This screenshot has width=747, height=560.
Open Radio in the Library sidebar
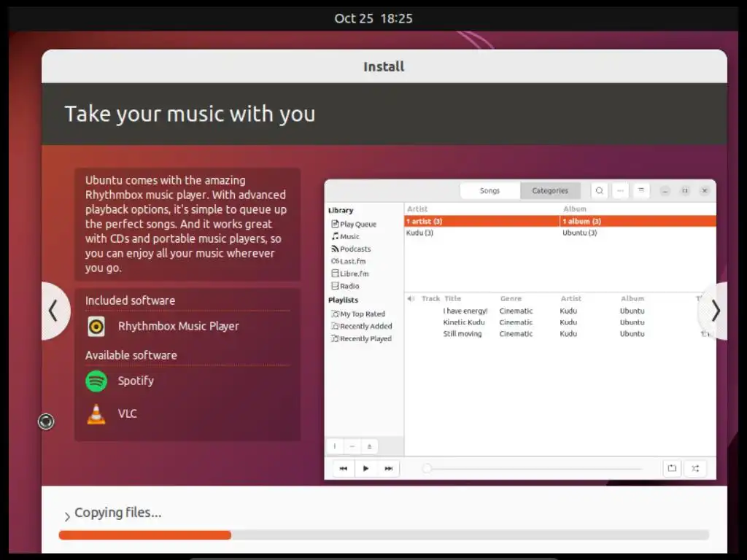(345, 286)
